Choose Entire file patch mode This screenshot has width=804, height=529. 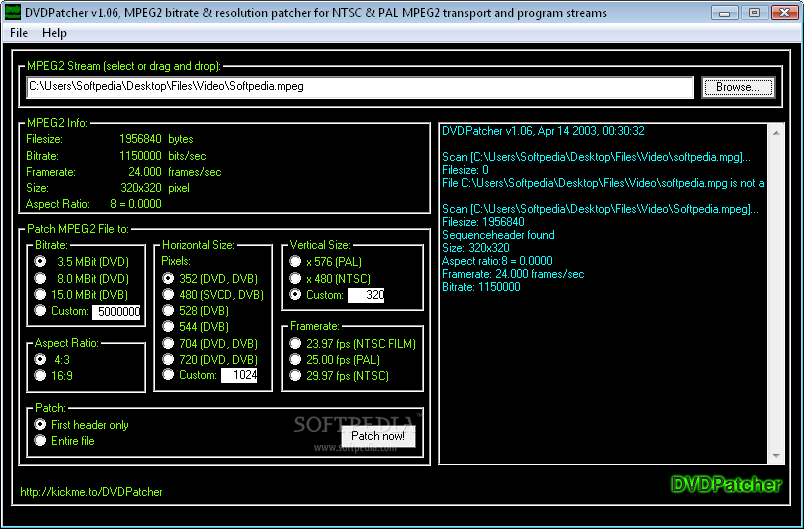click(x=65, y=440)
